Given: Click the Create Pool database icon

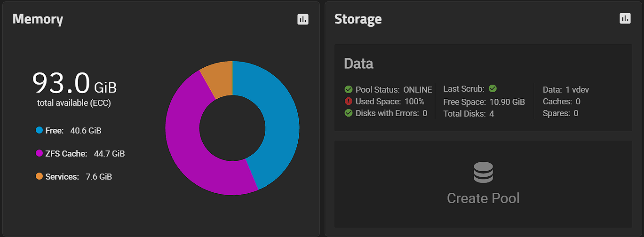Looking at the screenshot, I should pyautogui.click(x=483, y=173).
